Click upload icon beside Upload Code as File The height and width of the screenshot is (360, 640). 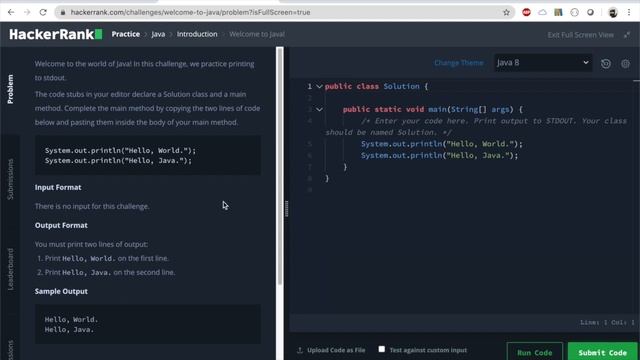[300, 350]
